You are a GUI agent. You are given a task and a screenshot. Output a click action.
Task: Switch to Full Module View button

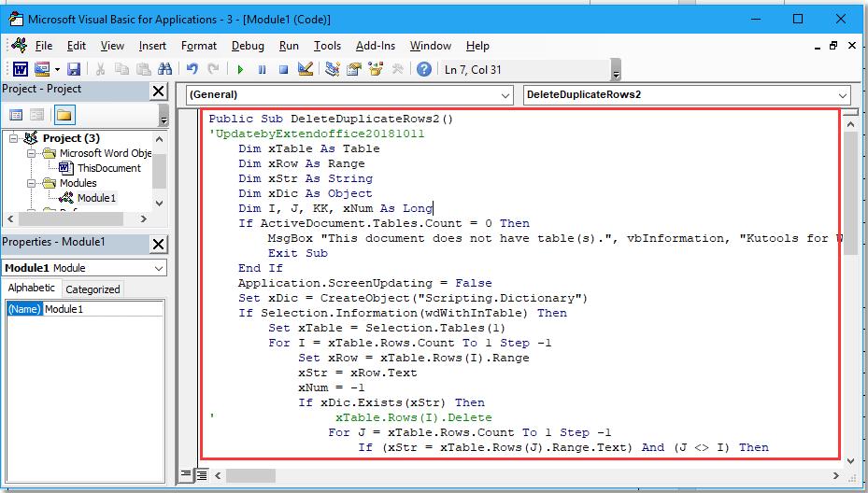pyautogui.click(x=202, y=474)
